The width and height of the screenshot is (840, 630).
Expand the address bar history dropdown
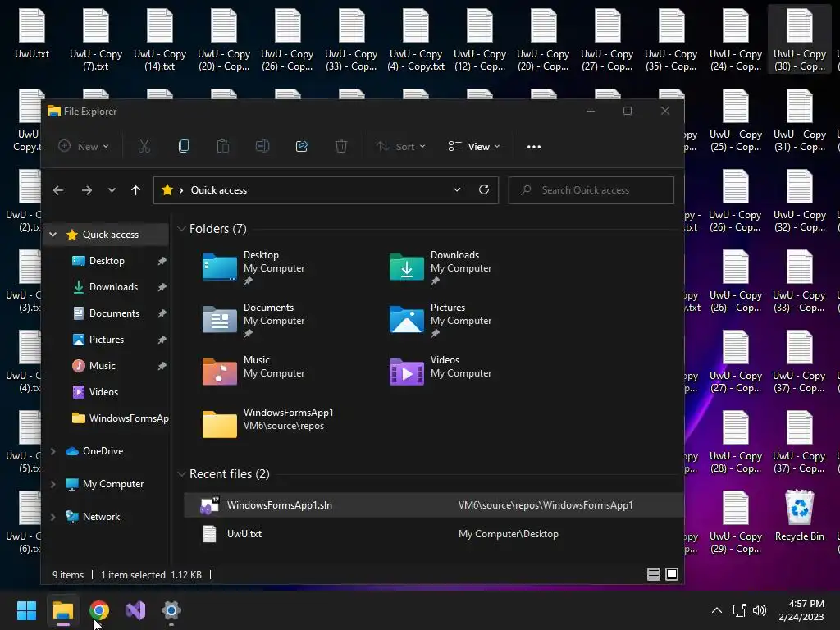tap(457, 189)
